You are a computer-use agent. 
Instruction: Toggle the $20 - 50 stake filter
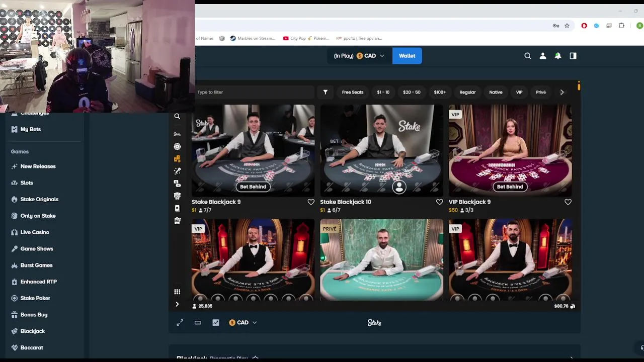412,92
